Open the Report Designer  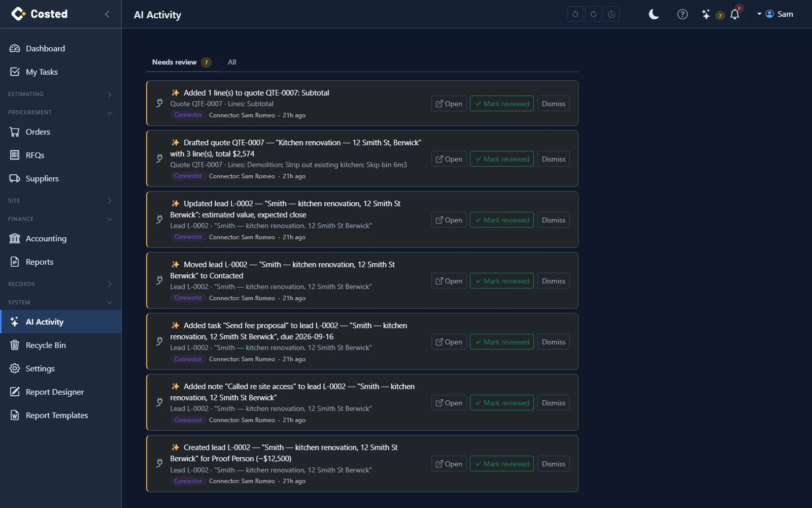pos(60,392)
